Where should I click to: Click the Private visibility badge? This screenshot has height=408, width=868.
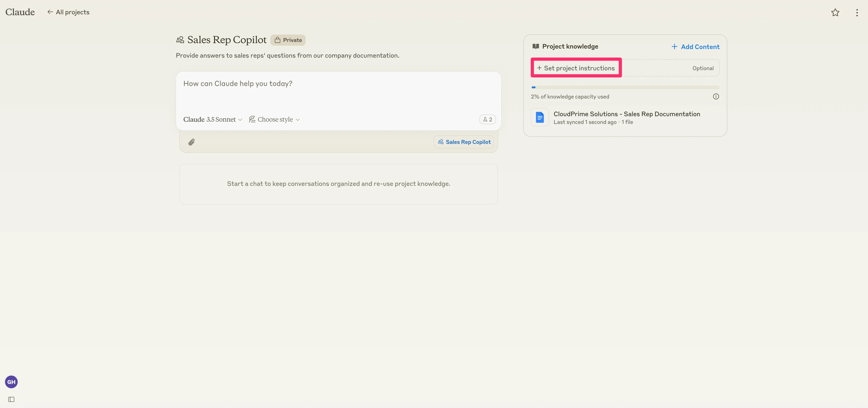288,40
